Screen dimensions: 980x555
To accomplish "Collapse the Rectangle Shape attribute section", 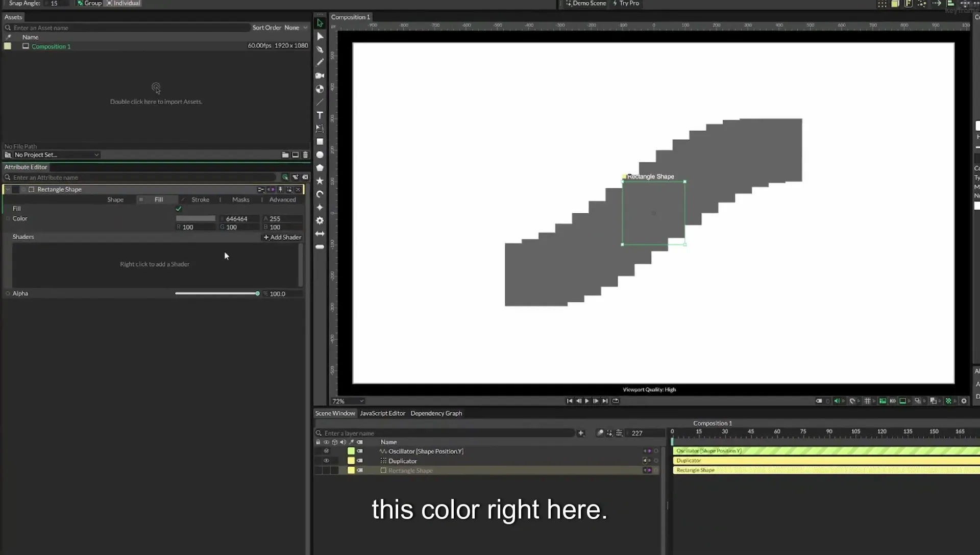I will 8,189.
